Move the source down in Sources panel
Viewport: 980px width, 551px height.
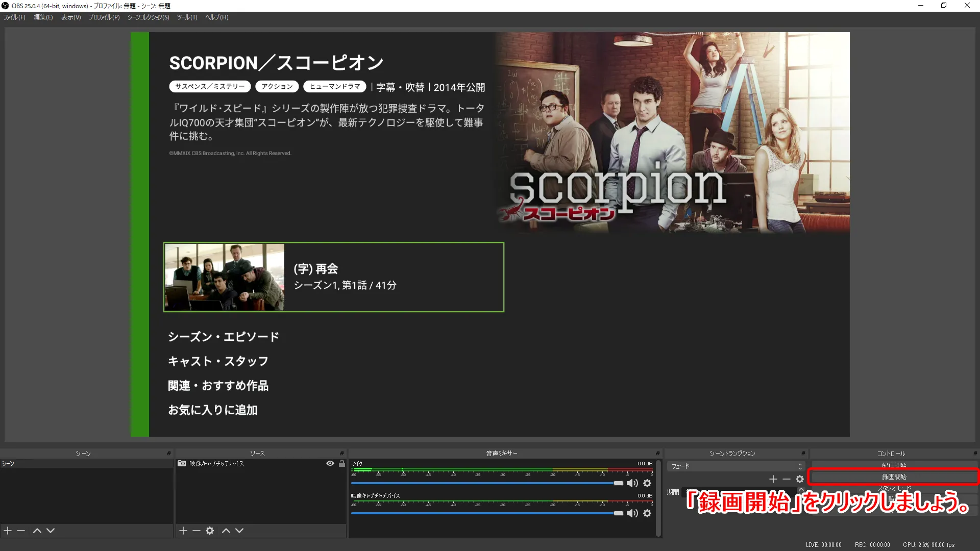coord(239,531)
